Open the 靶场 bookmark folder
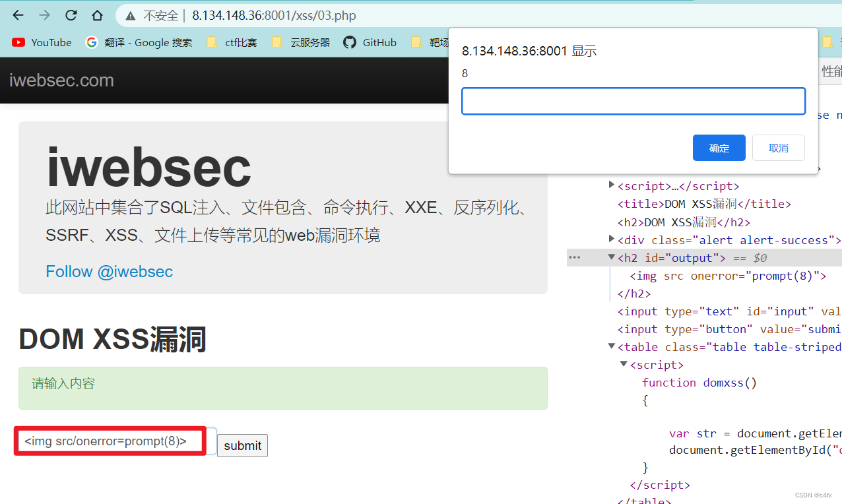The height and width of the screenshot is (504, 842). (430, 42)
